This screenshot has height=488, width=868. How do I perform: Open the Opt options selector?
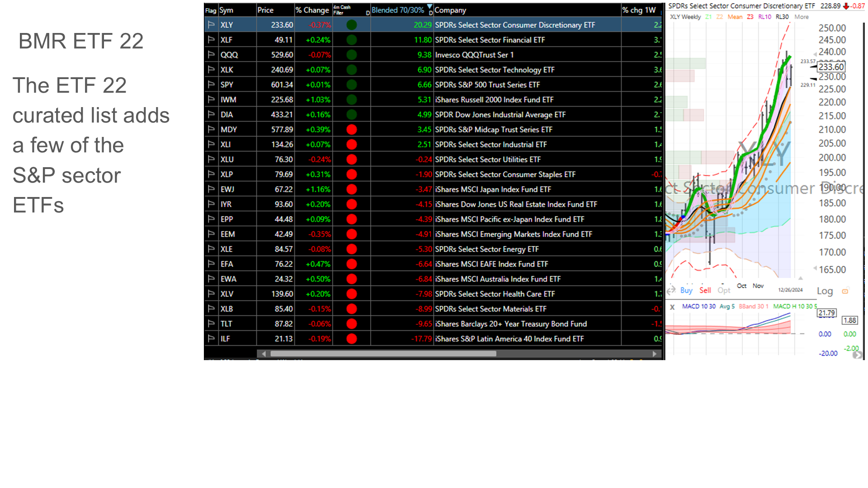[x=724, y=291]
